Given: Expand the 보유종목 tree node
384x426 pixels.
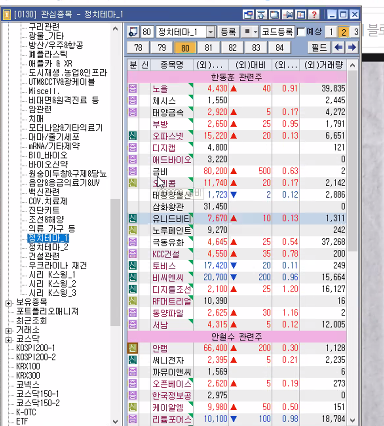Looking at the screenshot, I should tap(9, 303).
